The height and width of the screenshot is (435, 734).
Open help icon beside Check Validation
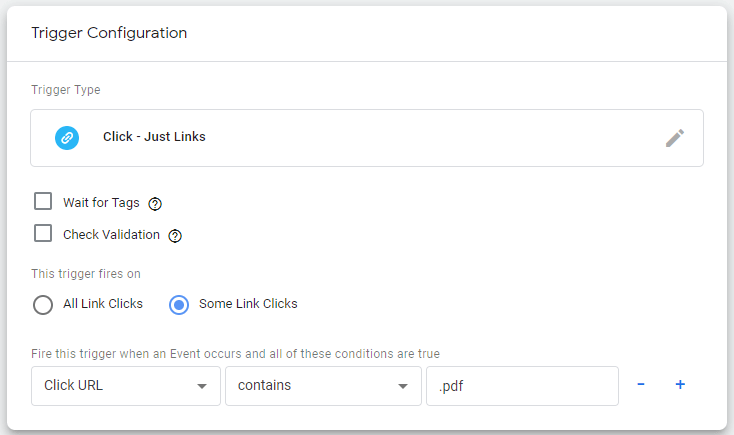[x=175, y=236]
